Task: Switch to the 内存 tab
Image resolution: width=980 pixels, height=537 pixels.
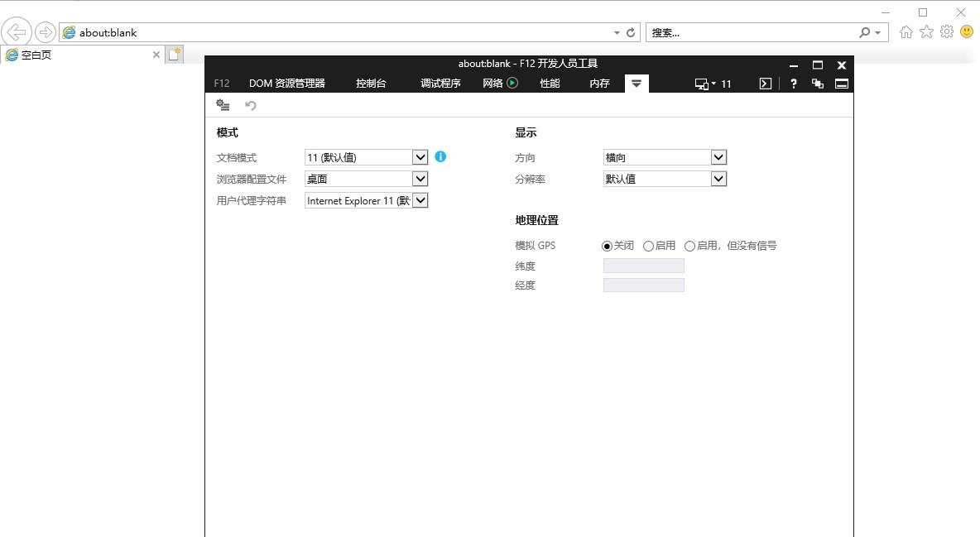Action: (x=599, y=83)
